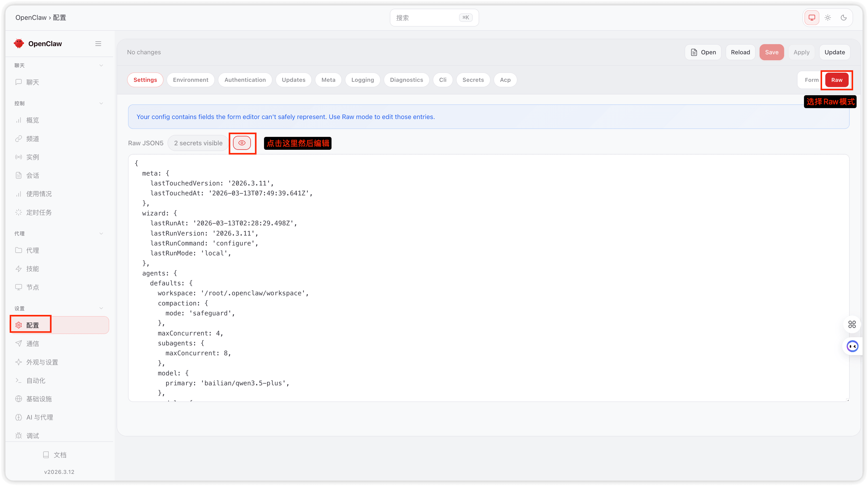Switch to light theme sun icon
This screenshot has height=486, width=868.
point(828,18)
